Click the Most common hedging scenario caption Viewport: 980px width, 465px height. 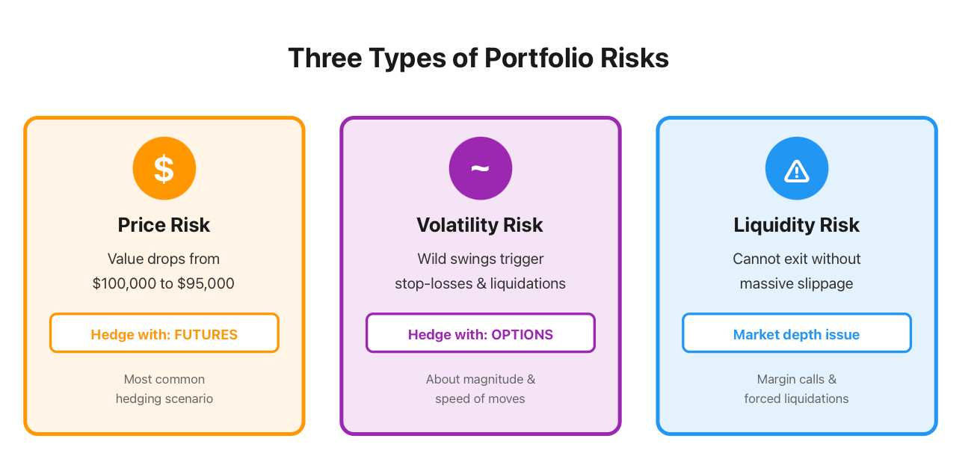(164, 389)
